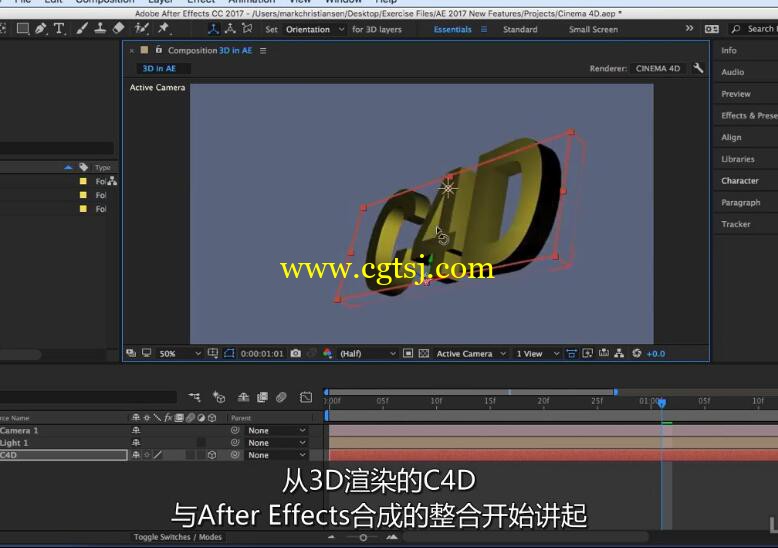Screen dimensions: 778x548
Task: Take a snapshot with camera icon
Action: click(x=296, y=353)
